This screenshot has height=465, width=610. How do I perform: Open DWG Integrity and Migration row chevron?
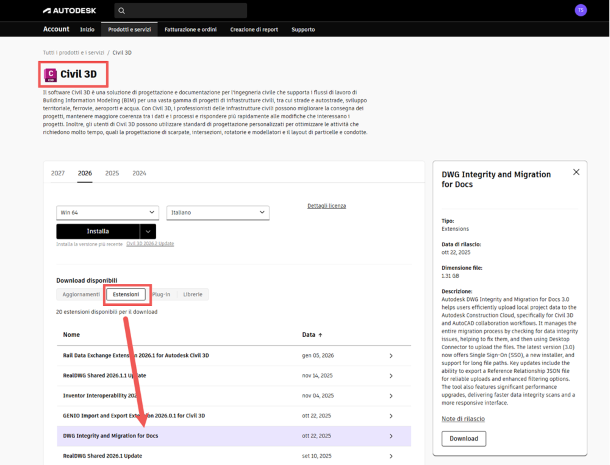391,436
